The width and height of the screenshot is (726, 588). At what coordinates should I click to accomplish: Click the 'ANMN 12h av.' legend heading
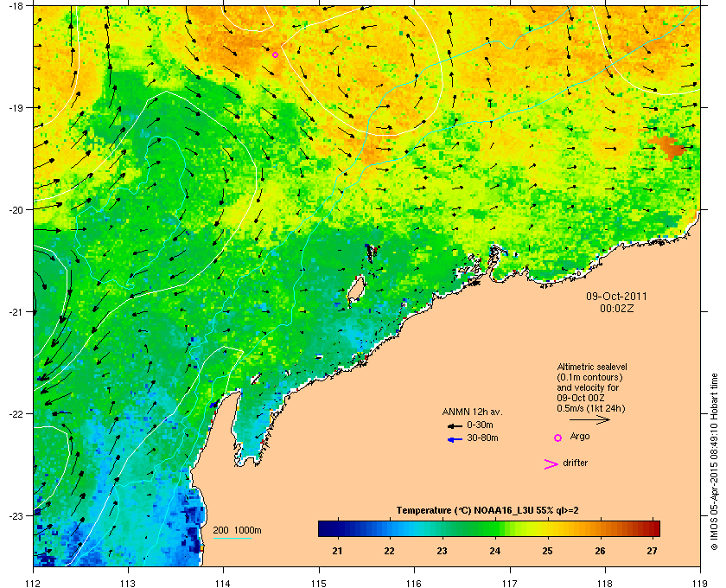pyautogui.click(x=472, y=412)
